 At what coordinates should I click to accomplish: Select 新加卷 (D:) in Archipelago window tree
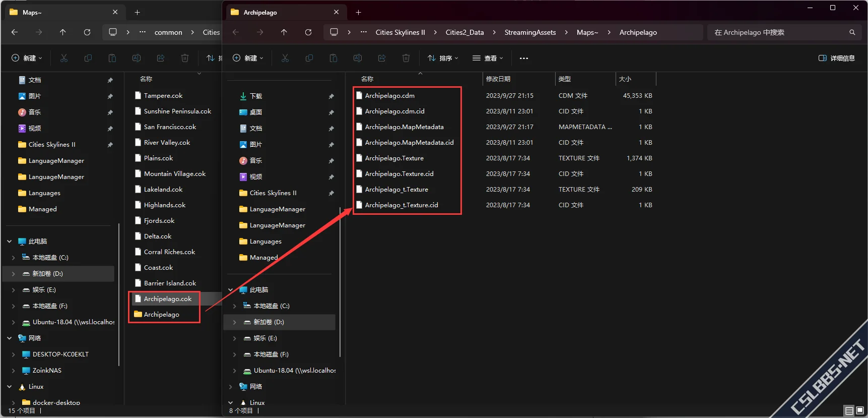pos(280,322)
